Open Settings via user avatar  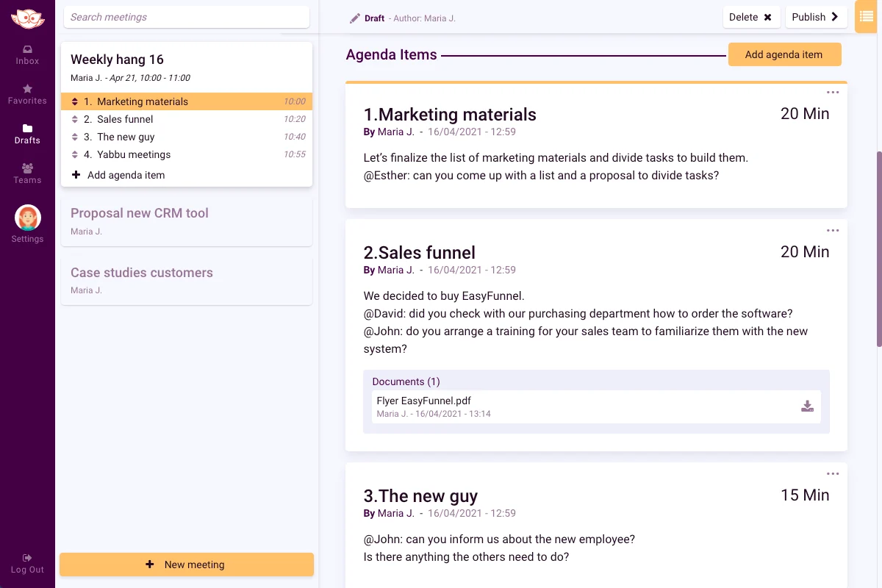(x=27, y=218)
